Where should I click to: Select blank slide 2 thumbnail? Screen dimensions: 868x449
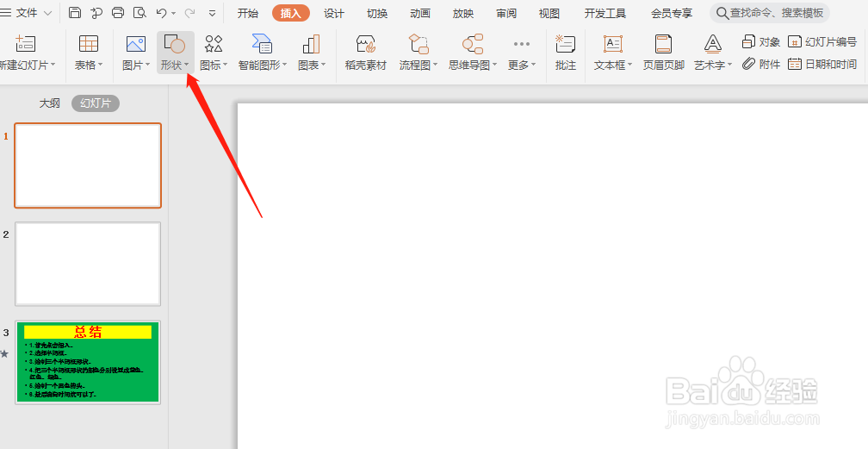88,264
